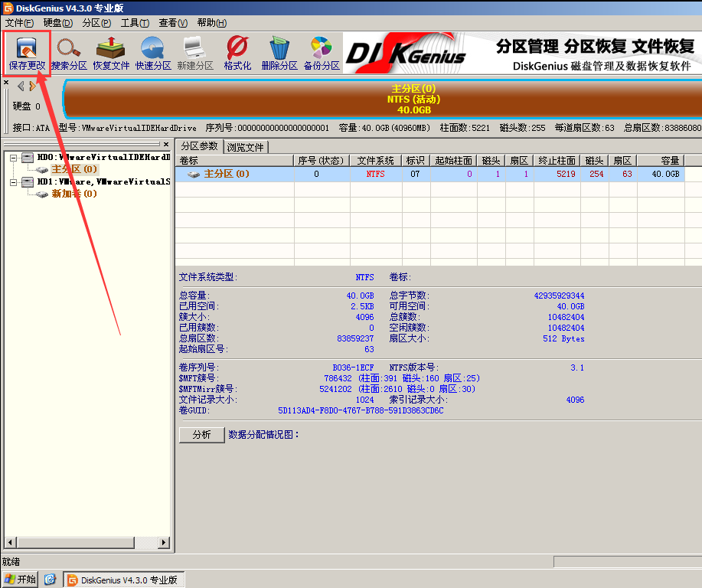The height and width of the screenshot is (588, 702).
Task: Open the 工具(T) menu
Action: coord(135,23)
